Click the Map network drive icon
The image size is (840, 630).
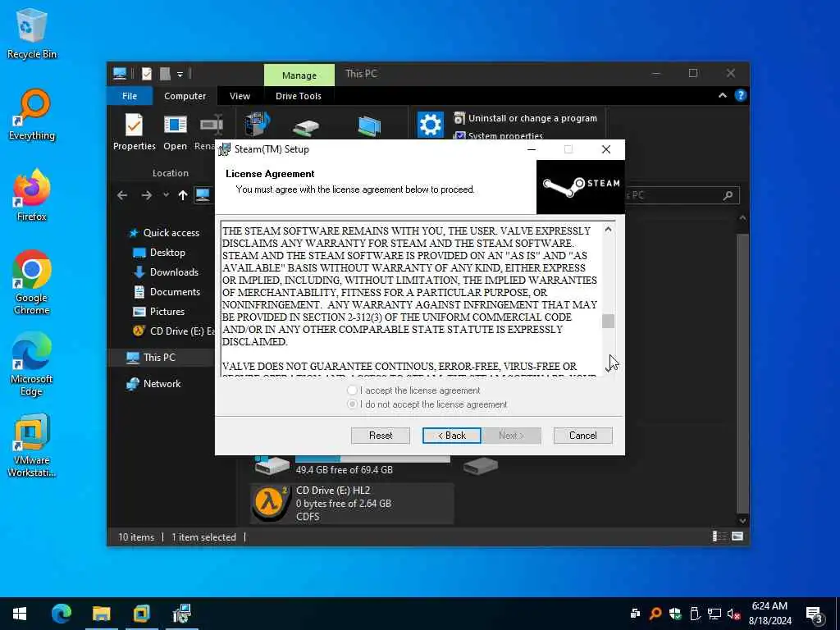tap(306, 126)
